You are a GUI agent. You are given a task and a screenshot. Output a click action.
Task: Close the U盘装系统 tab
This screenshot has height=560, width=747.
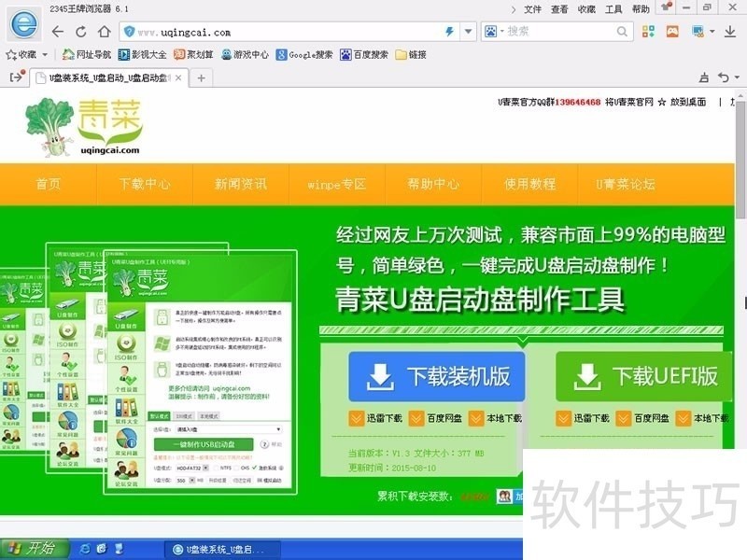click(178, 78)
